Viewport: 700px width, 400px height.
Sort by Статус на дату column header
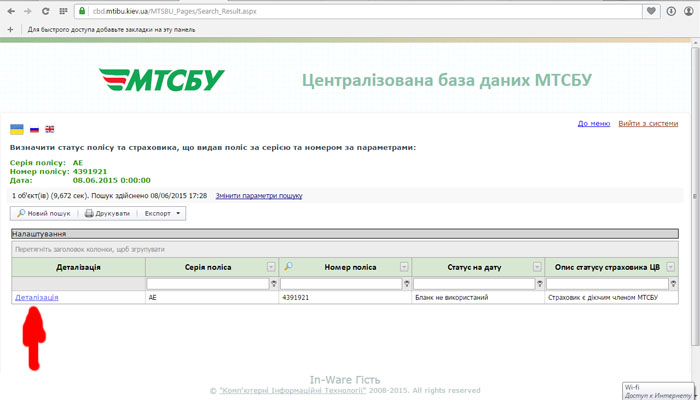(x=474, y=267)
